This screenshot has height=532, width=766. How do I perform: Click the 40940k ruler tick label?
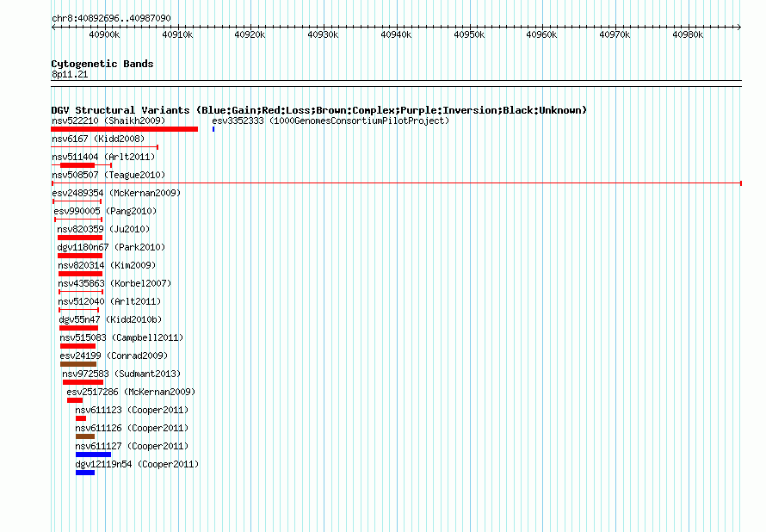[396, 34]
